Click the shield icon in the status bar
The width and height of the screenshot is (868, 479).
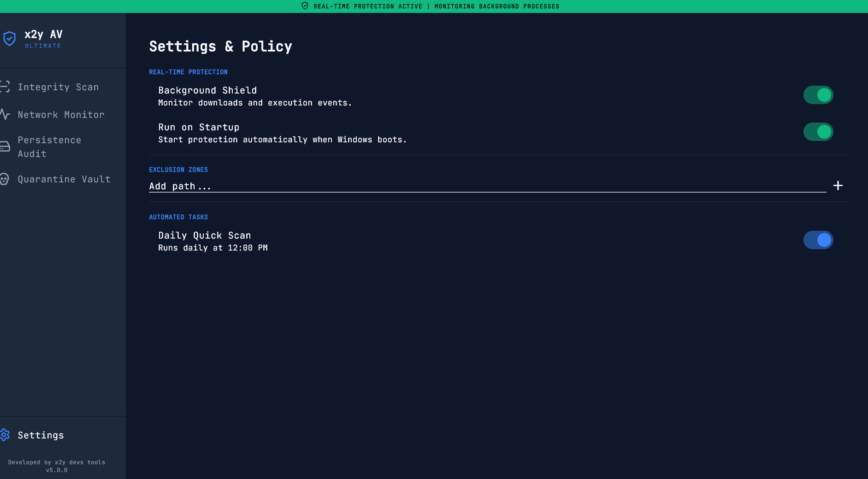coord(305,6)
